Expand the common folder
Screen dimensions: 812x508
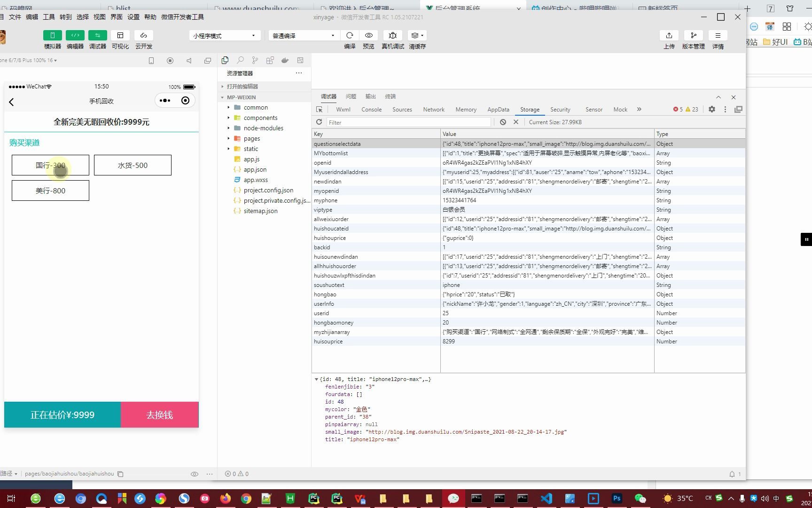tap(256, 107)
